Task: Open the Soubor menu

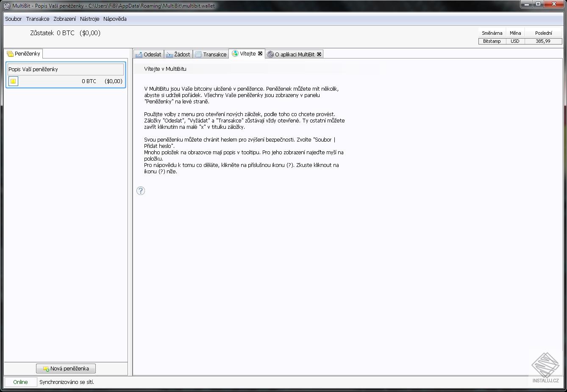Action: [x=14, y=19]
